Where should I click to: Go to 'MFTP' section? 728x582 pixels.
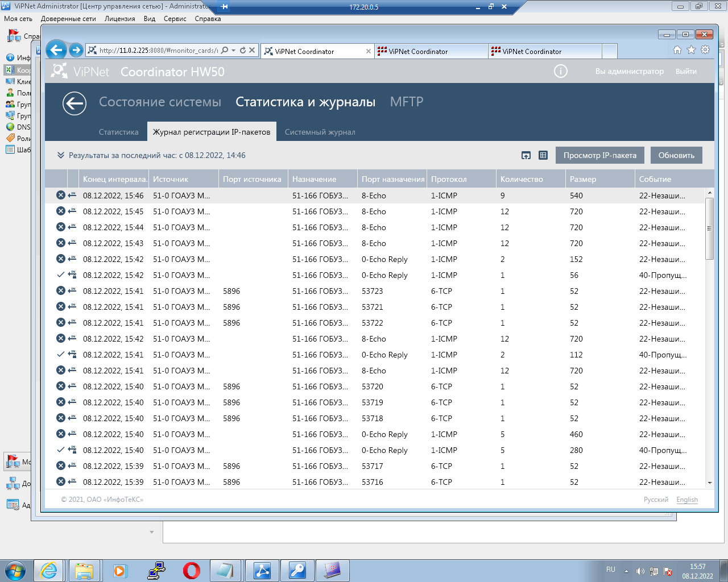[x=407, y=102]
